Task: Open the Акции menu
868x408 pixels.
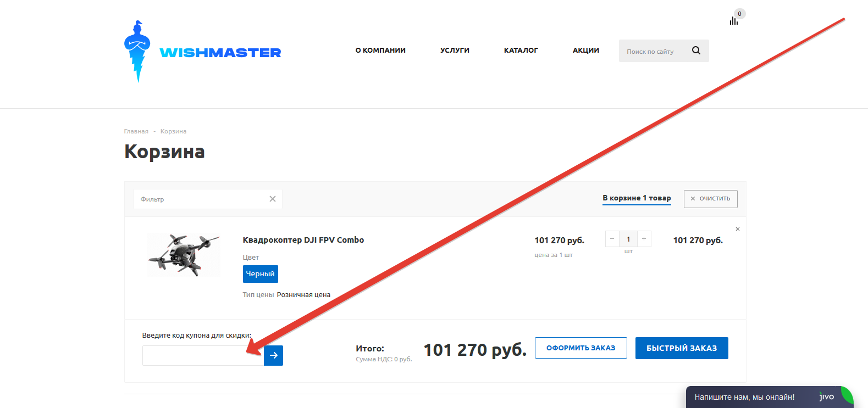Action: [x=586, y=50]
